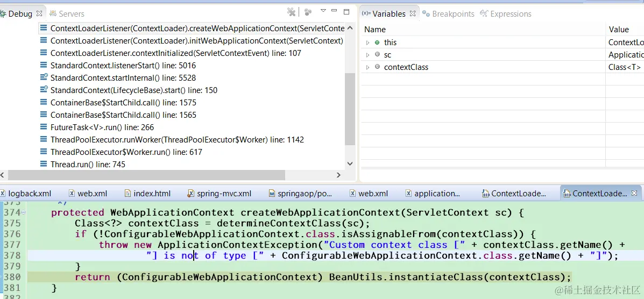Open the application... editor tab
Viewport: 644px width, 299px height.
pos(433,194)
